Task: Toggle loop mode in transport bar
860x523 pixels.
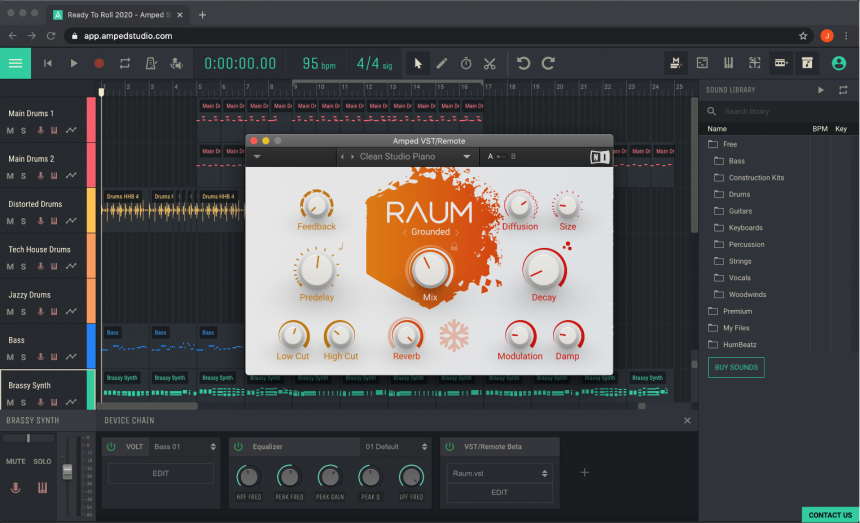Action: (125, 64)
